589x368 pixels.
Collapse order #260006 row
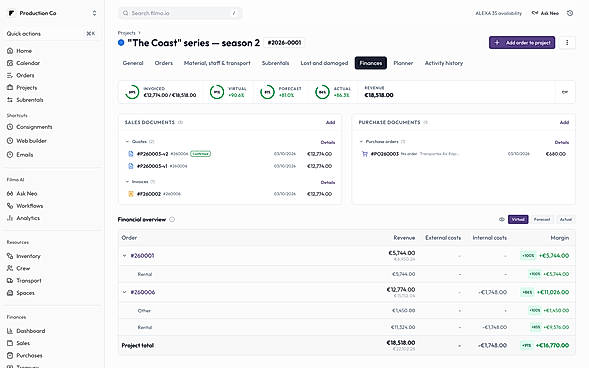tap(124, 292)
